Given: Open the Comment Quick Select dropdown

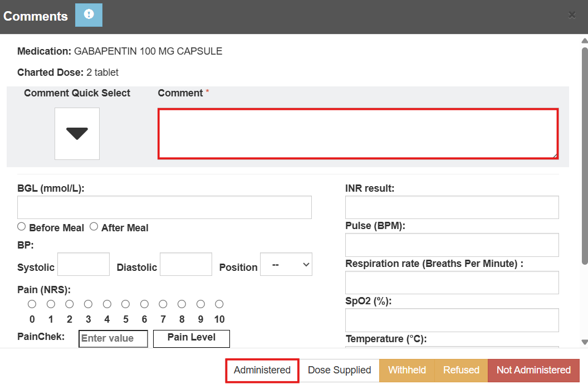Looking at the screenshot, I should click(x=77, y=134).
